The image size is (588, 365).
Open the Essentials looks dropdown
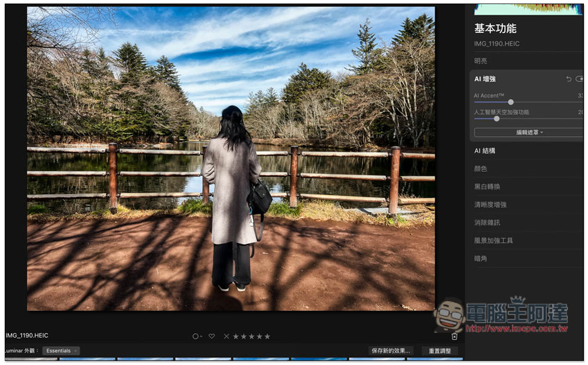click(x=61, y=351)
